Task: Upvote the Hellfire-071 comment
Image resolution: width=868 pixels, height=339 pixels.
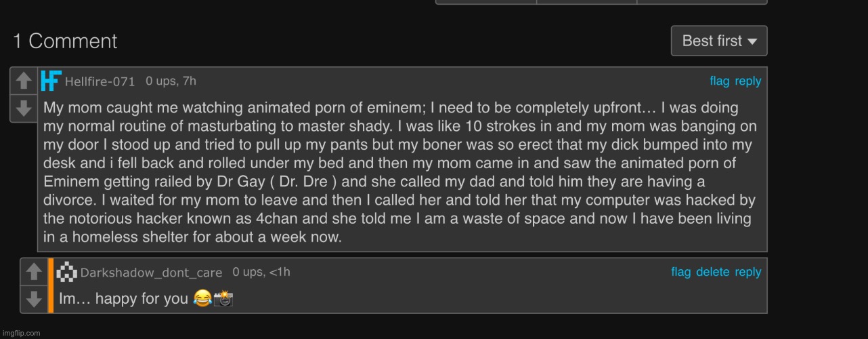Action: (x=24, y=81)
